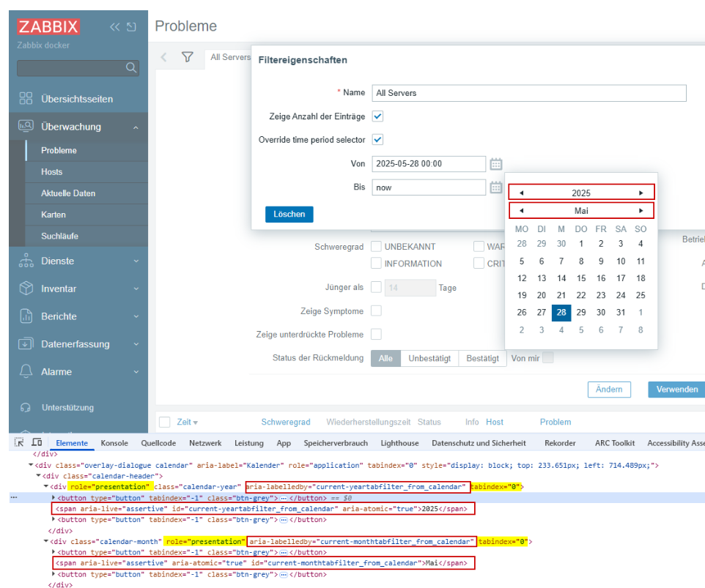Expand the Dienste menu

[136, 261]
